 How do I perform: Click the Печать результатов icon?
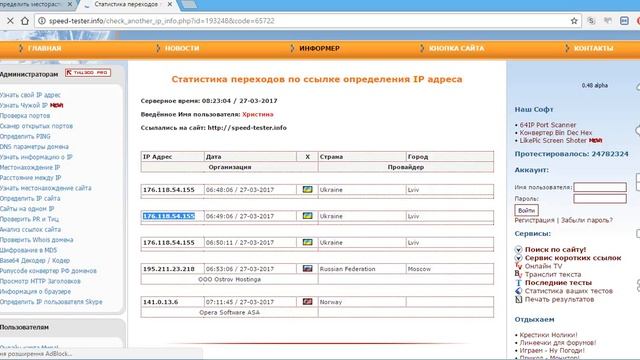[x=518, y=299]
